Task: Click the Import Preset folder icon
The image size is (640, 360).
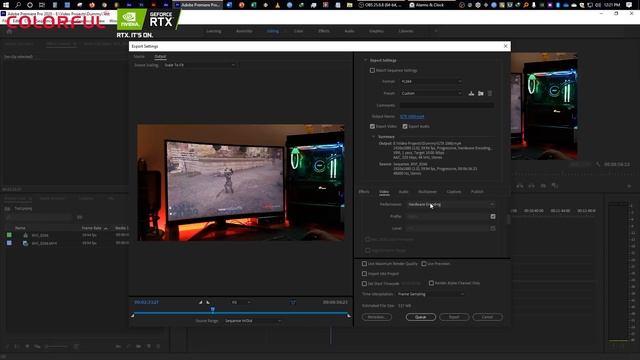Action: [x=481, y=93]
